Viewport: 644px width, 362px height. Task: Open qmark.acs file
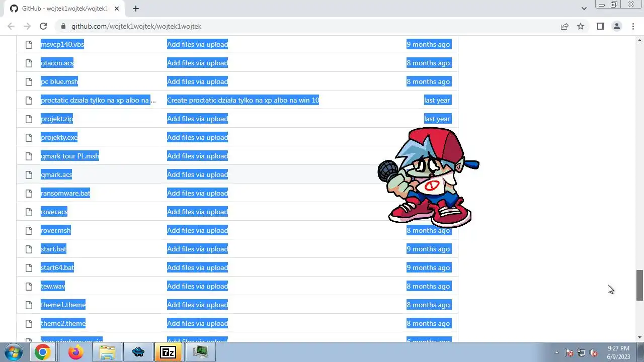[56, 174]
